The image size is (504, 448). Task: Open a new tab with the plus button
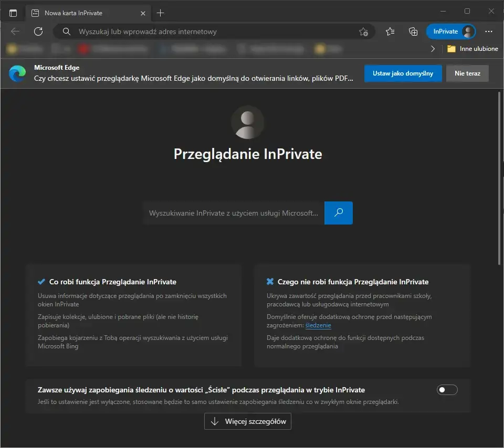pyautogui.click(x=161, y=13)
